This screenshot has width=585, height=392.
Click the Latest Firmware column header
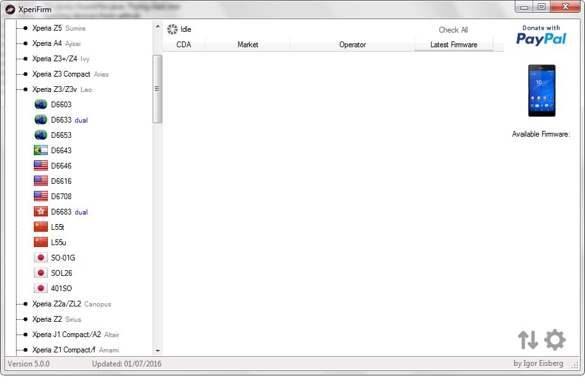click(x=453, y=45)
